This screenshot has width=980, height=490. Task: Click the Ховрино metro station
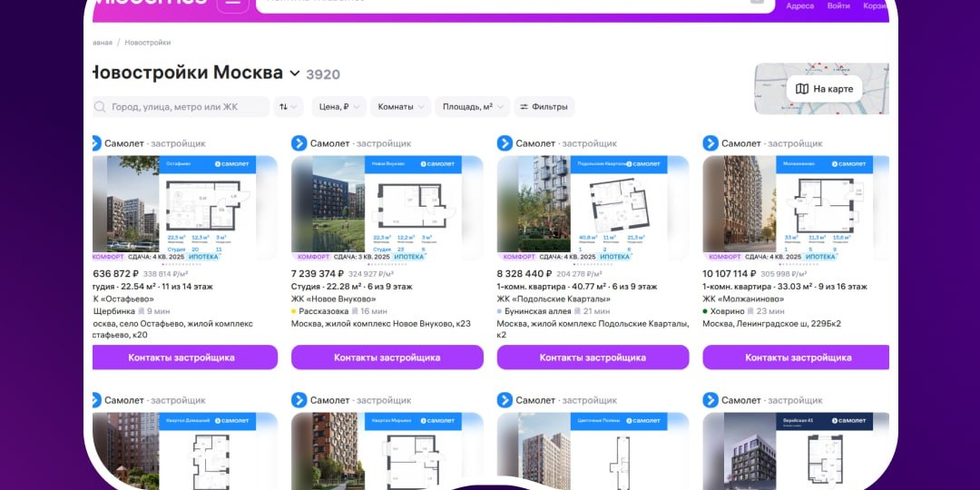point(727,310)
